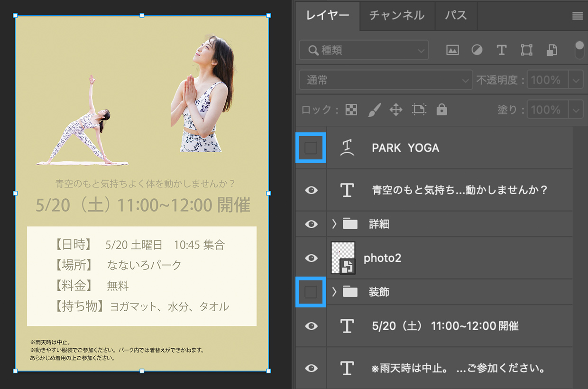Click ※雨天時は中止。 note on canvas

pos(50,342)
